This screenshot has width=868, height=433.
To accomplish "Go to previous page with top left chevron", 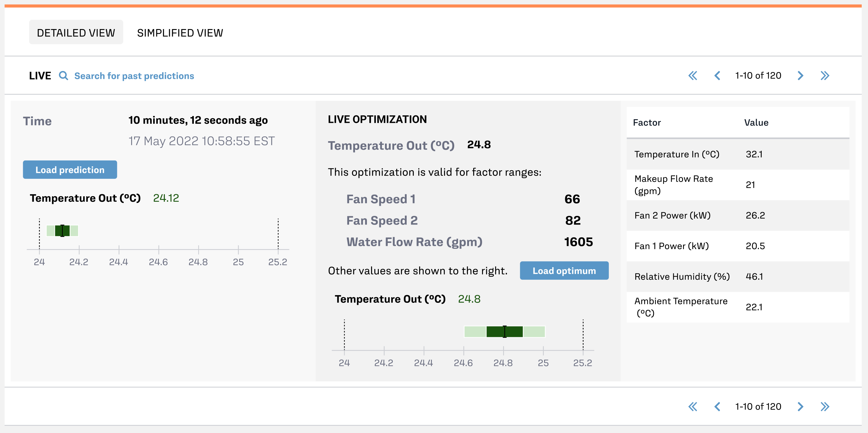I will click(x=717, y=75).
